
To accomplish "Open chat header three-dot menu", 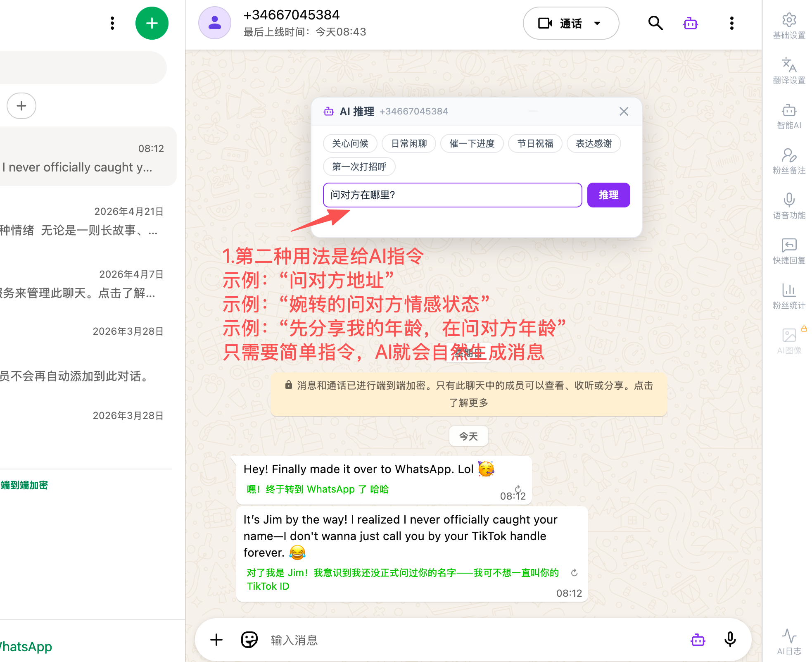I will (731, 23).
